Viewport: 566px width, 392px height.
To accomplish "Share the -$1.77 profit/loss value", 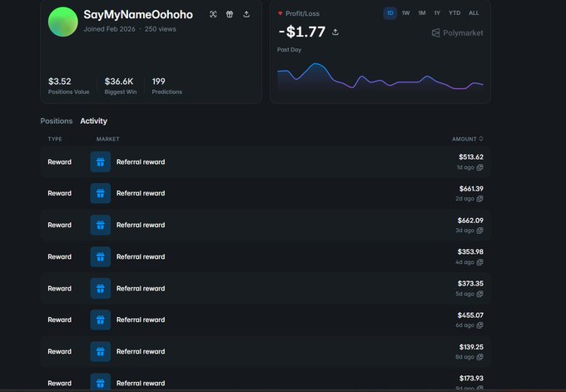I will (x=335, y=32).
